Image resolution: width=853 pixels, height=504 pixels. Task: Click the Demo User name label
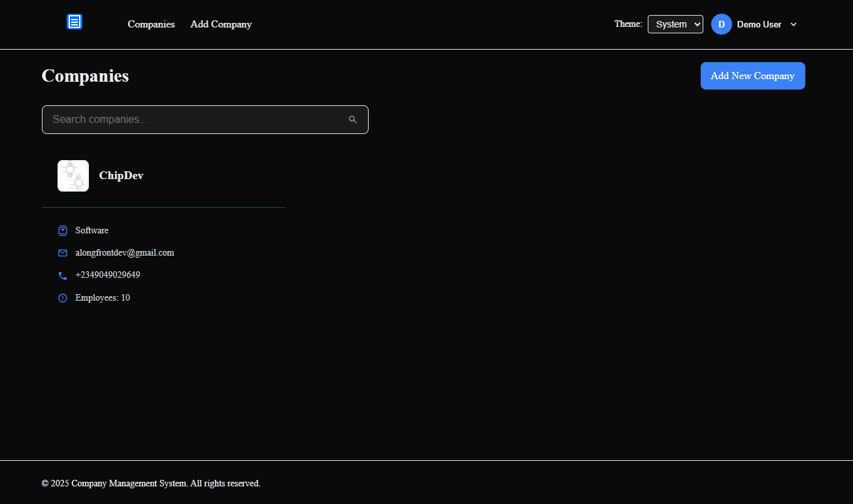tap(760, 24)
